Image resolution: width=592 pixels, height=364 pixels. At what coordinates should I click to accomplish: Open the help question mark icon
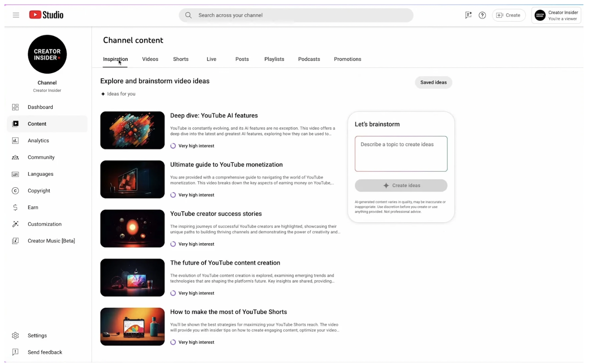[x=482, y=15]
